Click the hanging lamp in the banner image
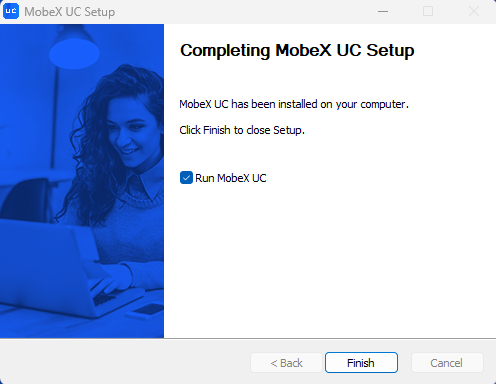Screen dimensions: 496x384 74,48
